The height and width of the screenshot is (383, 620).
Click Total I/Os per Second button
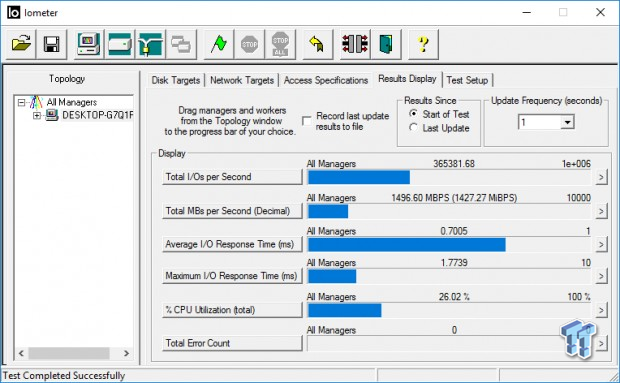point(232,177)
